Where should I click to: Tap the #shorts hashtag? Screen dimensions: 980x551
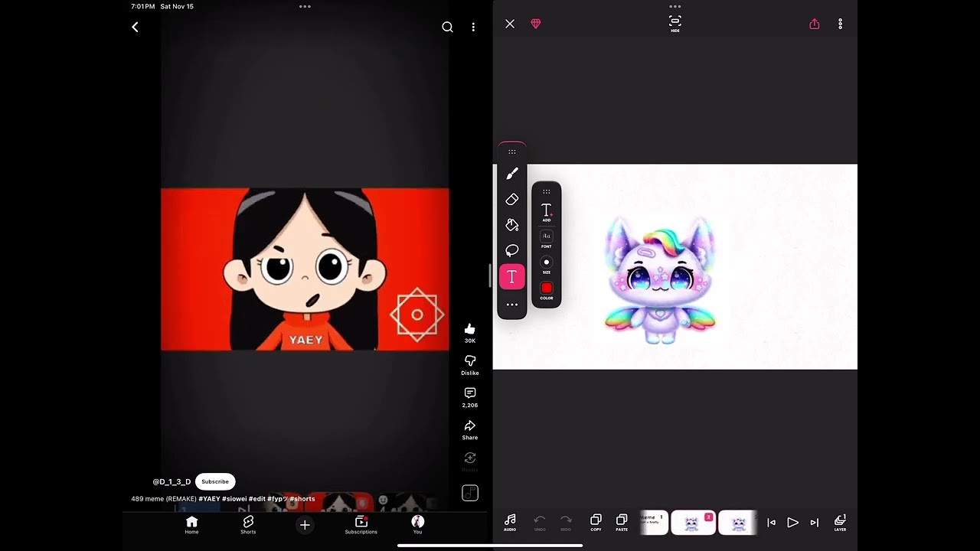(302, 499)
